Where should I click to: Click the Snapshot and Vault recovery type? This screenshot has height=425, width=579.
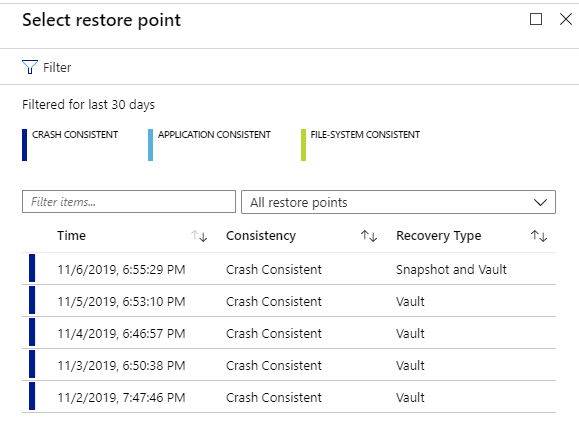(x=451, y=270)
